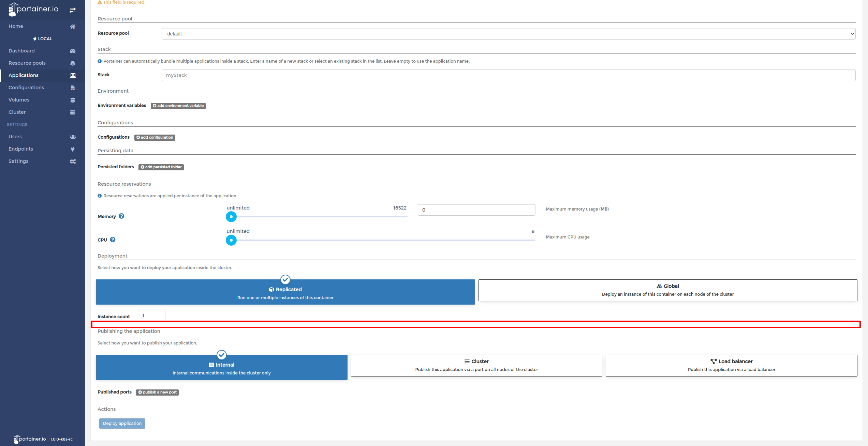
Task: Click add environment variable button
Action: [178, 106]
